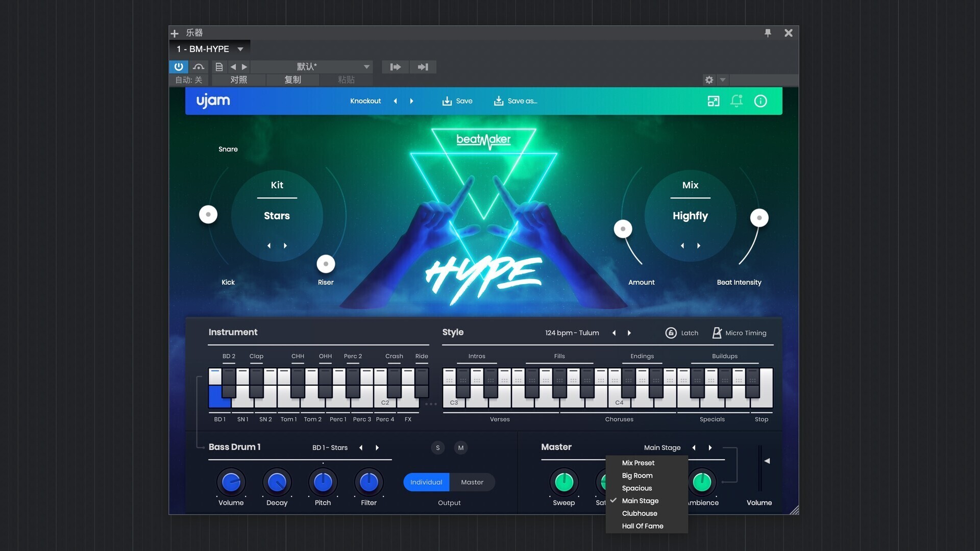This screenshot has width=980, height=551.
Task: Select previous Style arrow after Tulum
Action: 614,333
